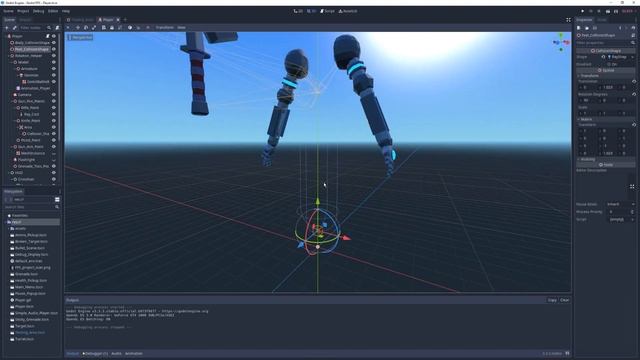Viewport: 640px width, 360px height.
Task: Click bottom panel expand icon near version
Action: 567,353
